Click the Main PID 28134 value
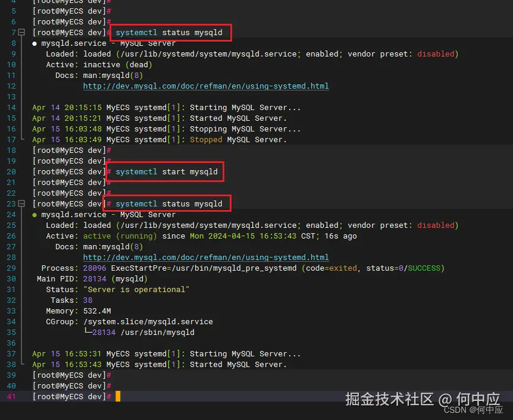Image resolution: width=513 pixels, height=420 pixels. pyautogui.click(x=95, y=279)
